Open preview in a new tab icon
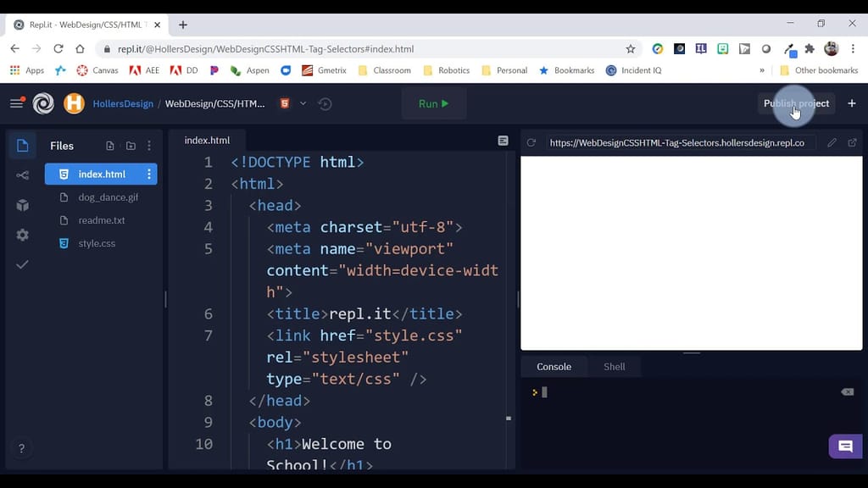868x488 pixels. tap(853, 144)
